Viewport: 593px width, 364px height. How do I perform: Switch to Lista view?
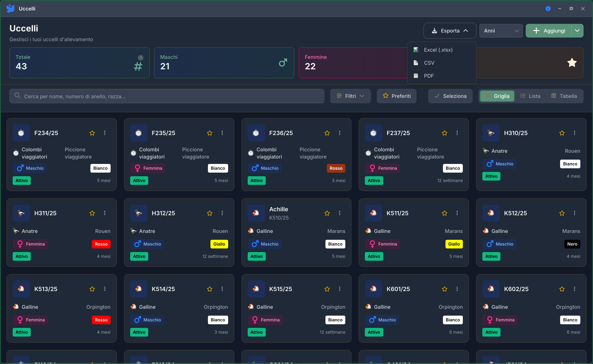(530, 96)
